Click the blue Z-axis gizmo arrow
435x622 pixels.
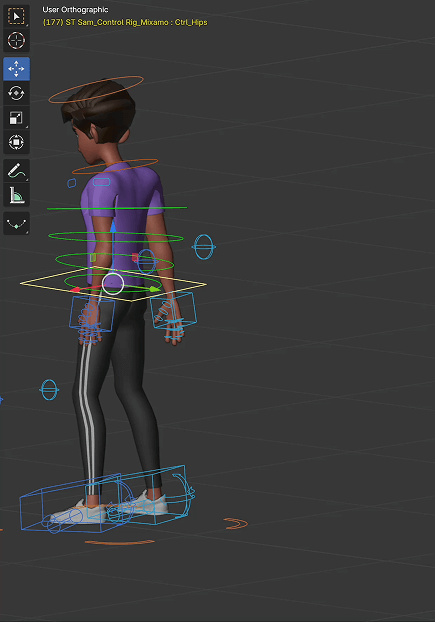(113, 228)
